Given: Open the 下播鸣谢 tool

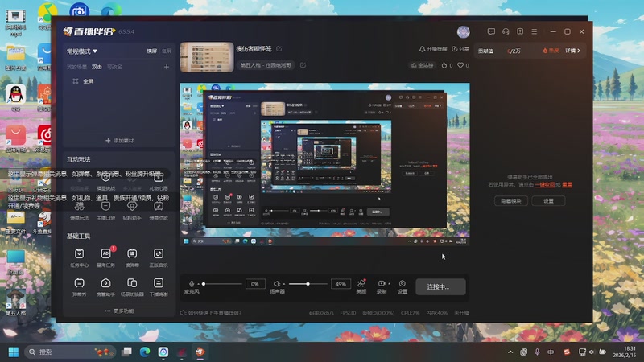Looking at the screenshot, I should click(x=158, y=286).
